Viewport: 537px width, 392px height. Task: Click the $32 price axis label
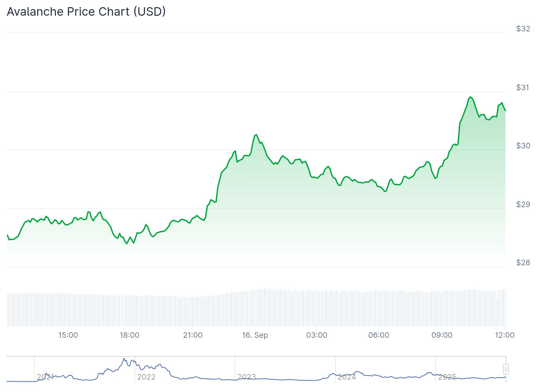click(523, 29)
